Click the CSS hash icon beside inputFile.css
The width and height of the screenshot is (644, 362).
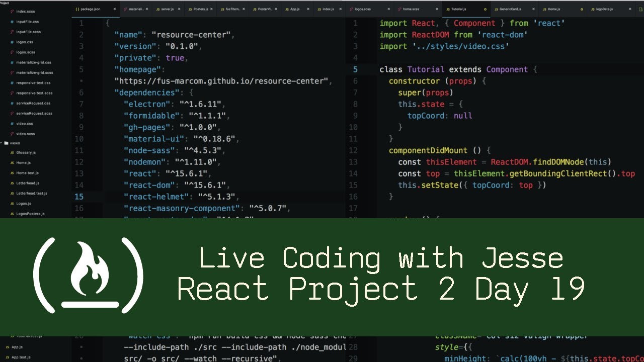click(x=12, y=22)
